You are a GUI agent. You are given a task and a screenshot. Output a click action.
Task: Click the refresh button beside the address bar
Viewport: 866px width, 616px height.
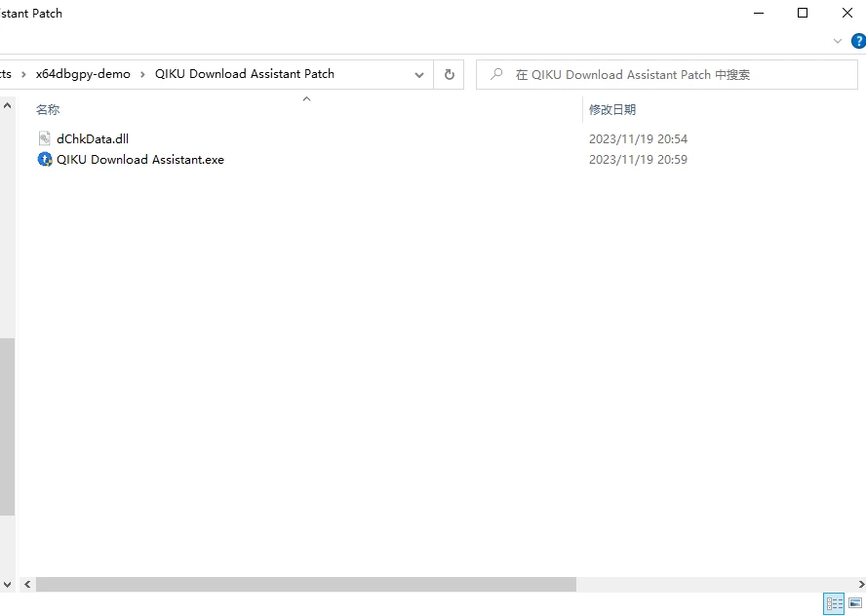(449, 74)
